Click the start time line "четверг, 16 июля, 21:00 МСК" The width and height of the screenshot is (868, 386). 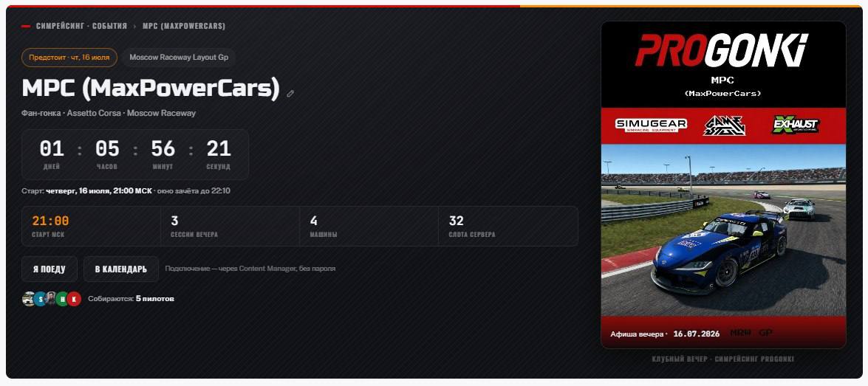(98, 191)
